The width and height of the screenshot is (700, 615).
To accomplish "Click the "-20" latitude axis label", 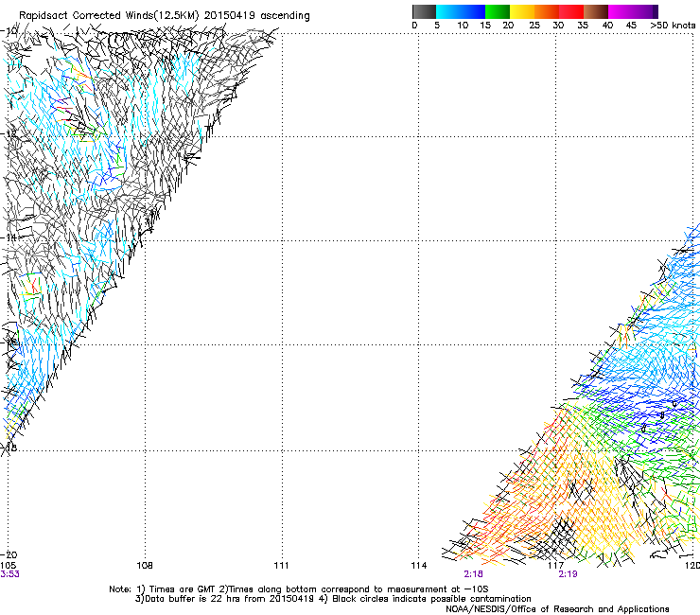I will pos(9,555).
